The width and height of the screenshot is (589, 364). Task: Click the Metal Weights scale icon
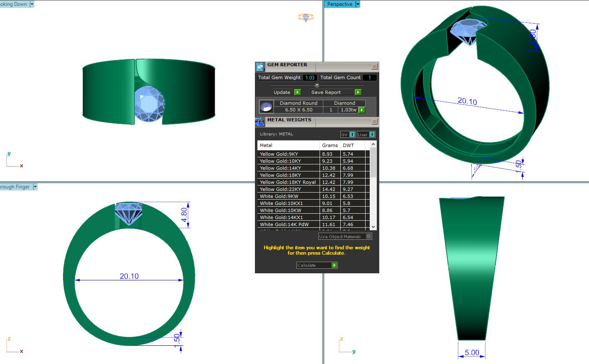260,122
